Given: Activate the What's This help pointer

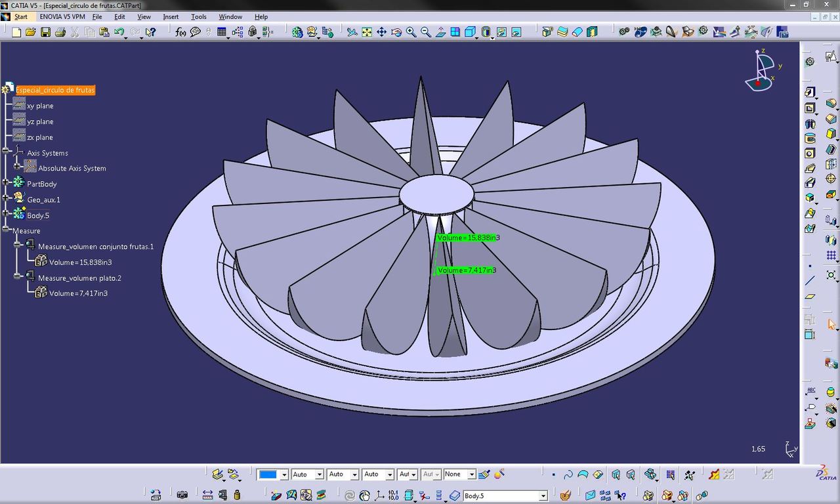Looking at the screenshot, I should pyautogui.click(x=151, y=31).
